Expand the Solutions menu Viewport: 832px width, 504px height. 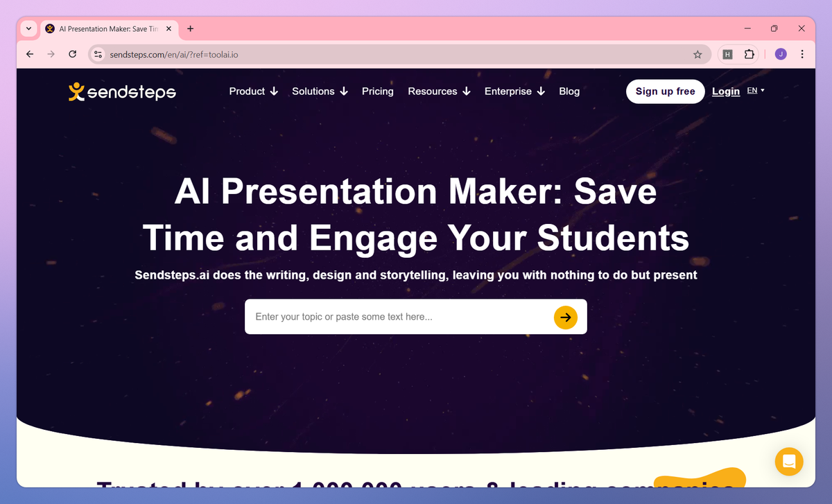pyautogui.click(x=320, y=92)
